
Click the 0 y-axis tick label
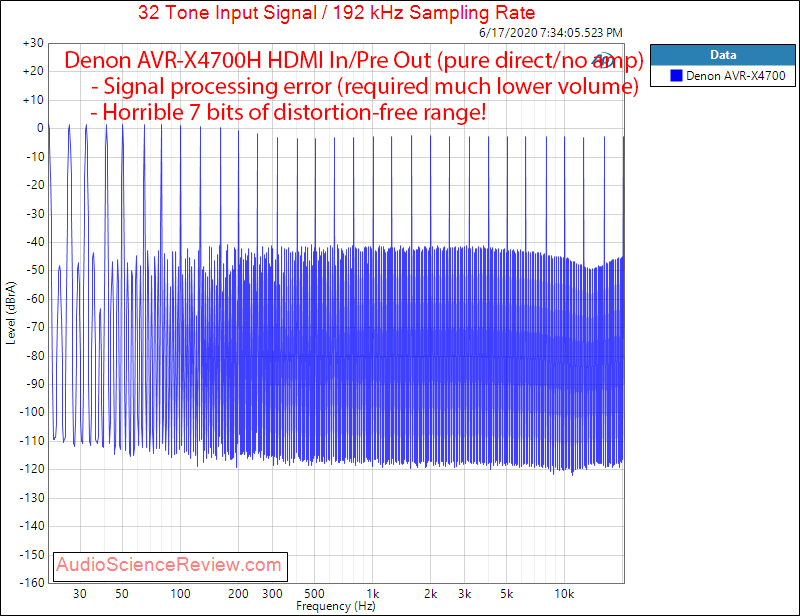pyautogui.click(x=40, y=128)
